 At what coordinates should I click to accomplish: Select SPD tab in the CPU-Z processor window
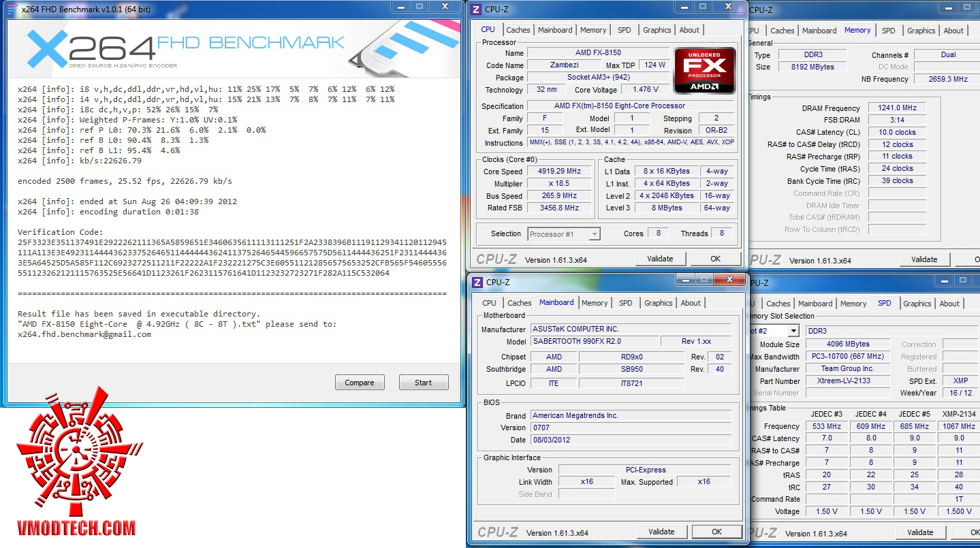pos(625,30)
